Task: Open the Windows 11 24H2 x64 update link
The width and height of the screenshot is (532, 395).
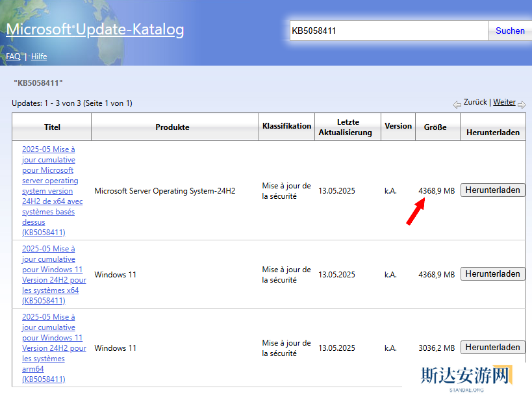Action: click(53, 275)
